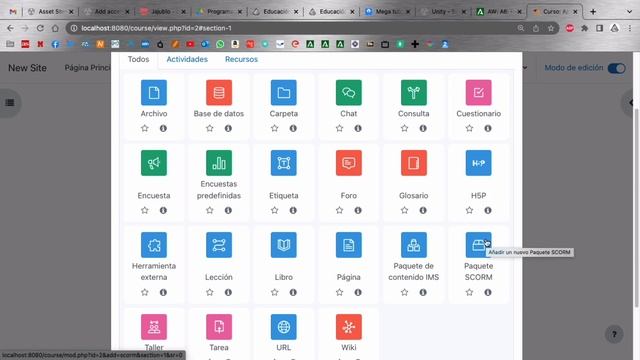Open the Chrome extensions puzzle icon
The image size is (640, 360).
coord(584,28)
